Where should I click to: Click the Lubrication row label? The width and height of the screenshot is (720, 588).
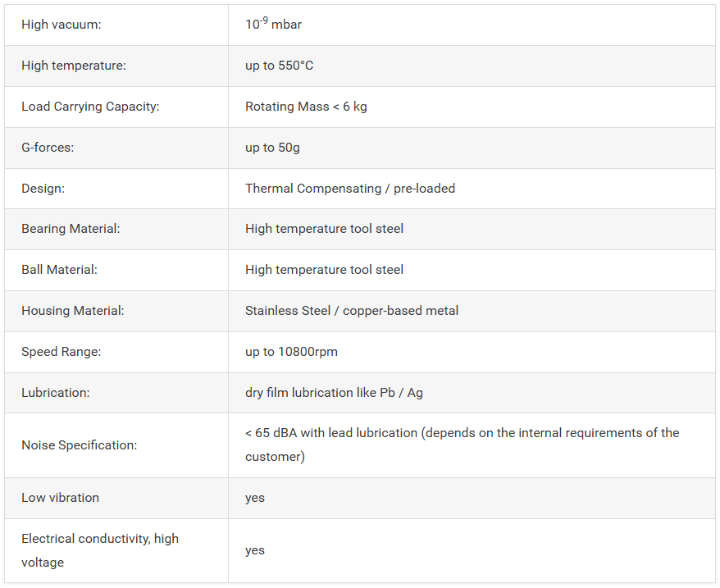56,393
